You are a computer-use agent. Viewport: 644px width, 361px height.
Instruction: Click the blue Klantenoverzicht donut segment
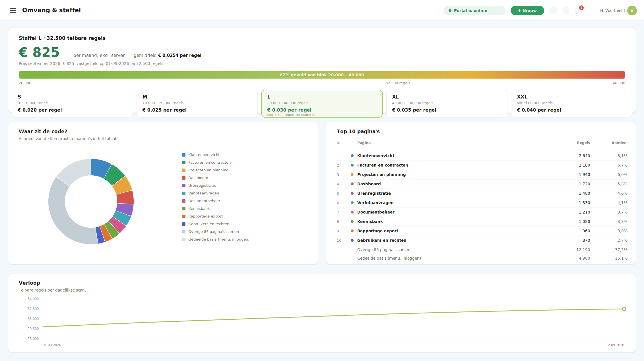(x=100, y=168)
